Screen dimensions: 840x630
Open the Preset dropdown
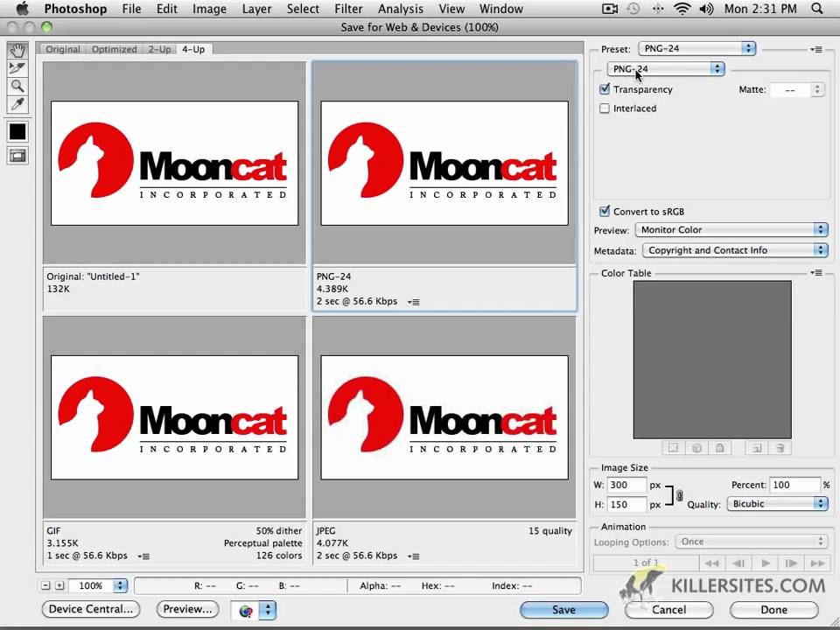[697, 49]
